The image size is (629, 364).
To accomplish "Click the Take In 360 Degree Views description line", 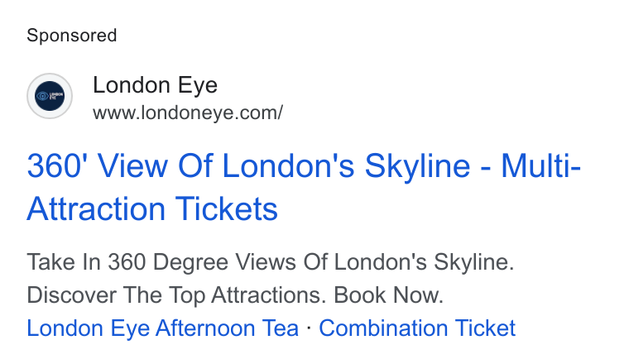I will (x=271, y=262).
